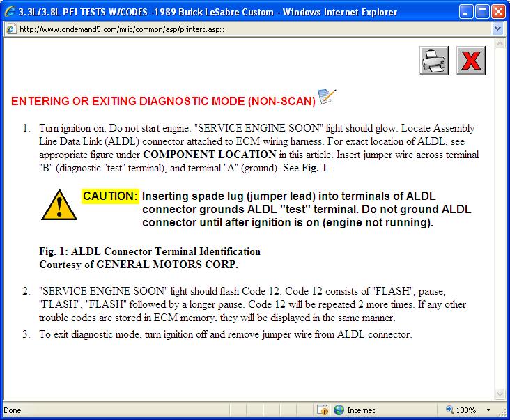Click the red X close article button

tap(471, 61)
